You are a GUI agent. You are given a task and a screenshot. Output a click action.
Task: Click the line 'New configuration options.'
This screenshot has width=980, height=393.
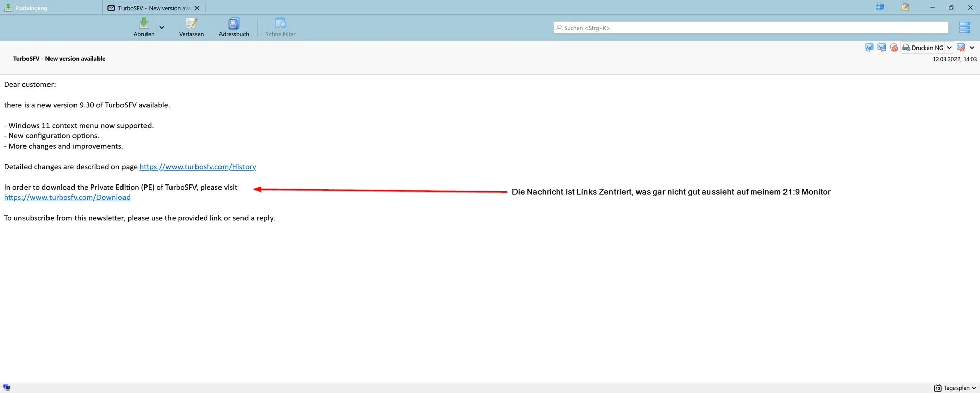pos(52,135)
